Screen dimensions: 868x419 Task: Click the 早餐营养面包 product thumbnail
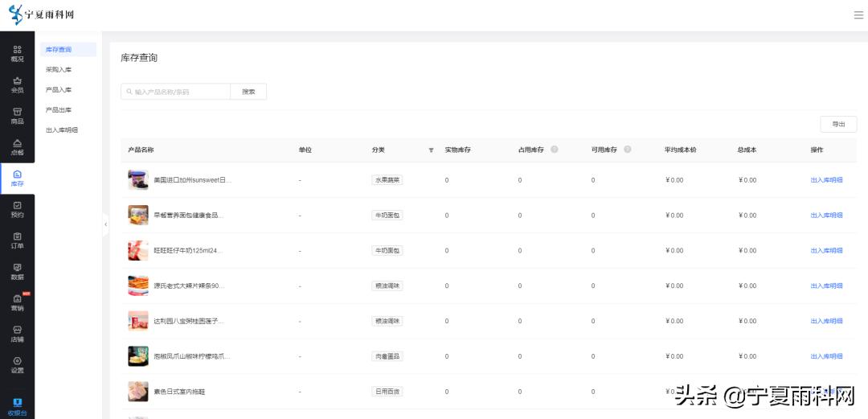[138, 215]
